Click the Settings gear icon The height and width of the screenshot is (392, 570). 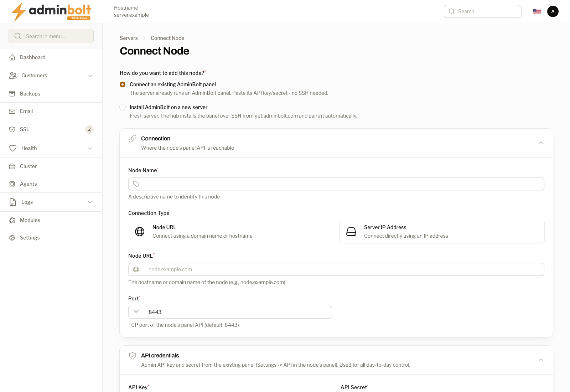[12, 238]
